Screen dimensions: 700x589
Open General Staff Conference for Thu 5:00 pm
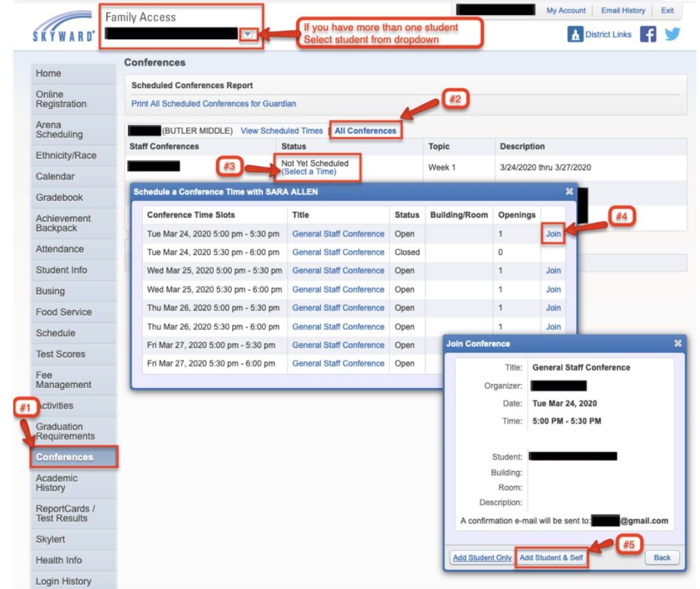pyautogui.click(x=338, y=308)
